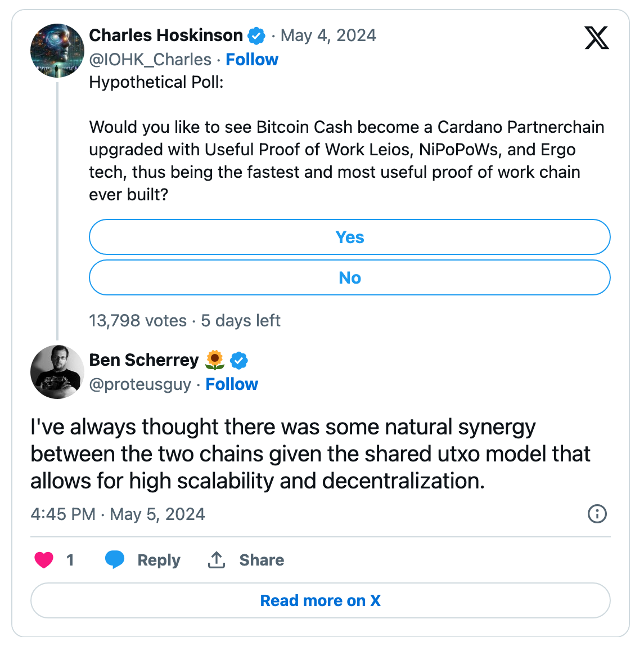This screenshot has width=644, height=646.
Task: Open Charles Hoskinson's profile picture
Action: coord(57,51)
